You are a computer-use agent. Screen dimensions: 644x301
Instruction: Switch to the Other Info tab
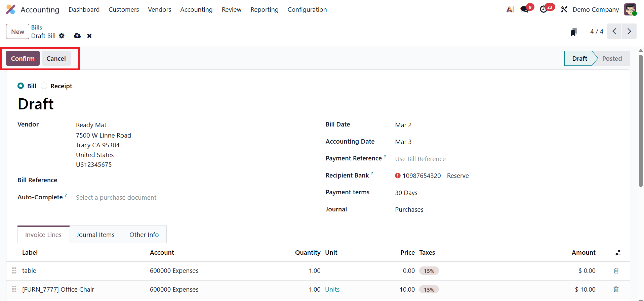point(144,235)
